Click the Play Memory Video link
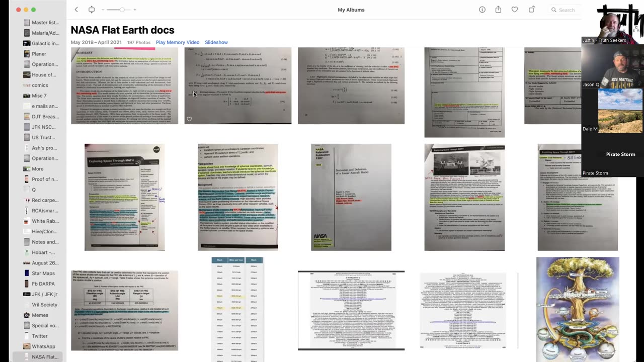644x362 pixels. [x=178, y=42]
